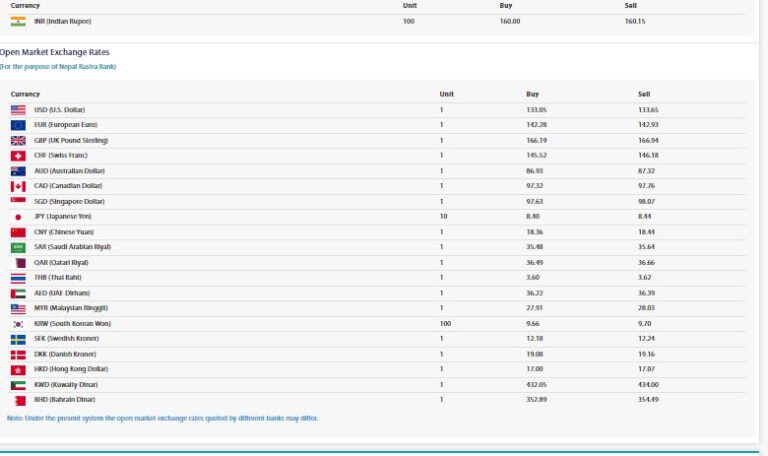Click the 'Open Market Exchange Rates' heading
The height and width of the screenshot is (456, 768).
click(54, 52)
